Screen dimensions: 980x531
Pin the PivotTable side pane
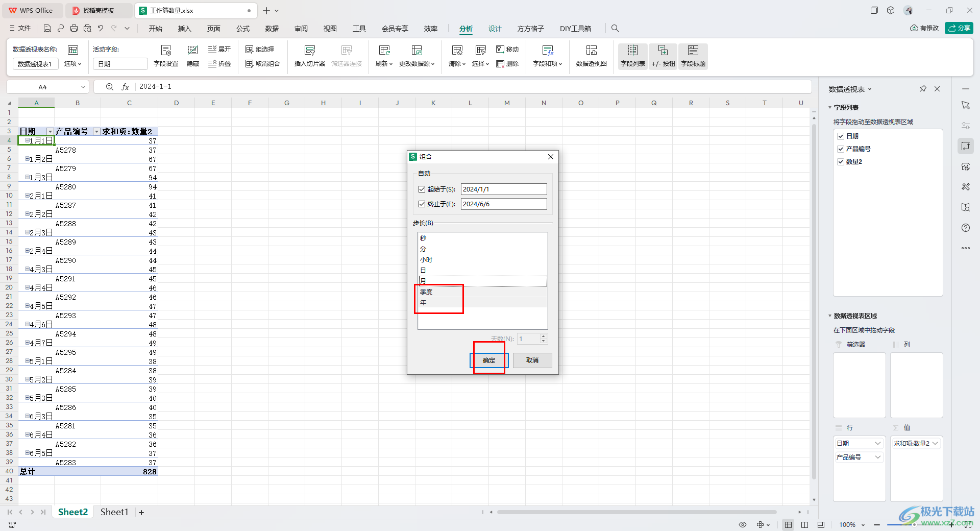[923, 89]
